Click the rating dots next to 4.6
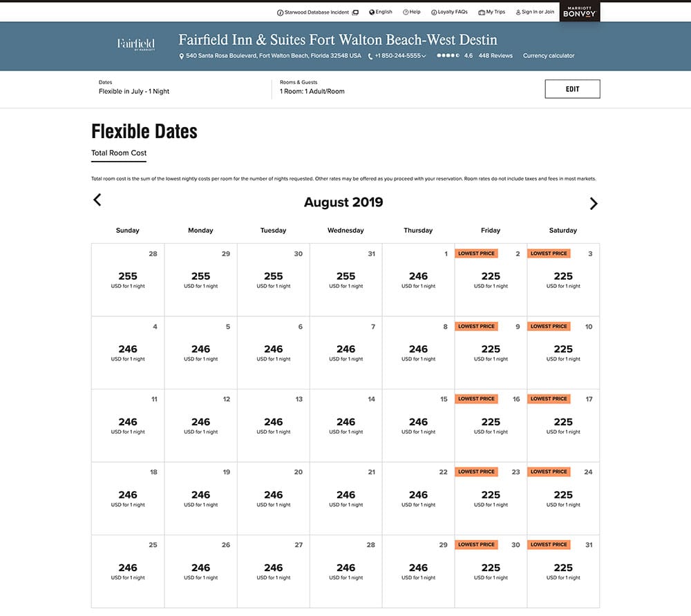The height and width of the screenshot is (616, 691). click(447, 56)
